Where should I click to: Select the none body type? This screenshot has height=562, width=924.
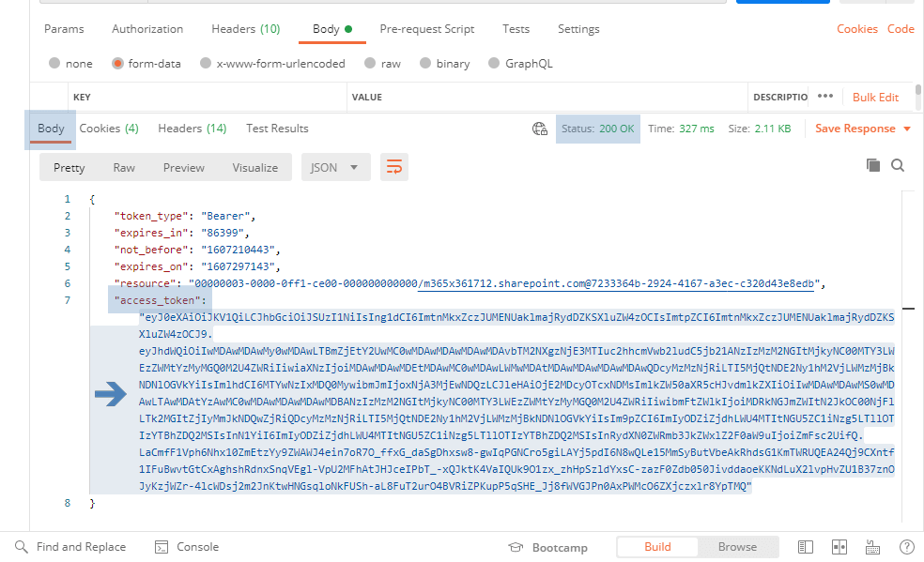click(x=54, y=63)
